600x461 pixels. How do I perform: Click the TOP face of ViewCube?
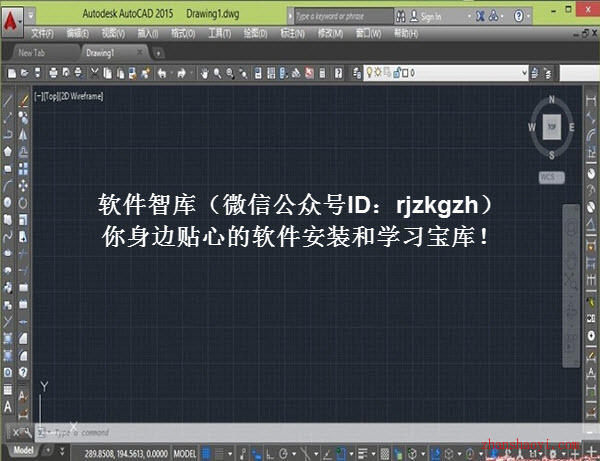pos(551,127)
